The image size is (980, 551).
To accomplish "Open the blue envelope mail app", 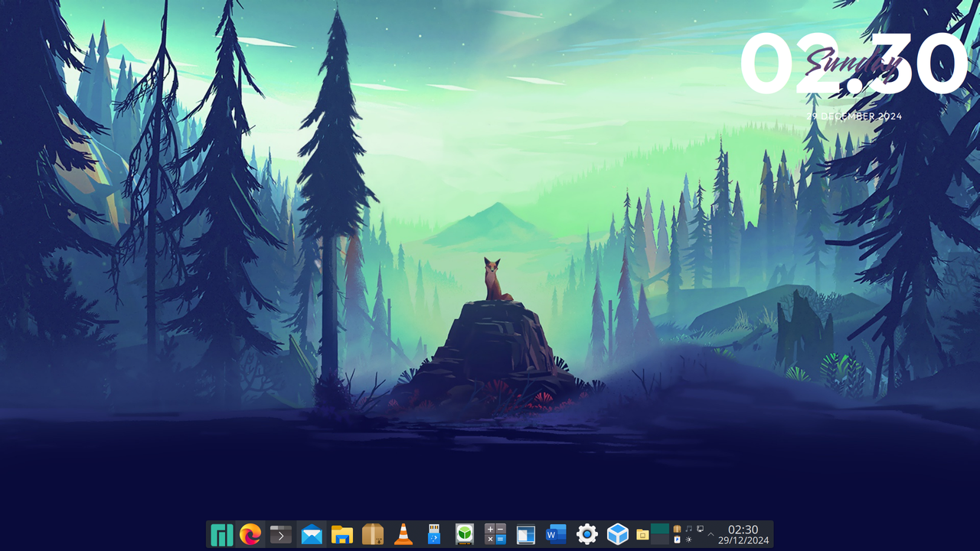I will pos(312,534).
